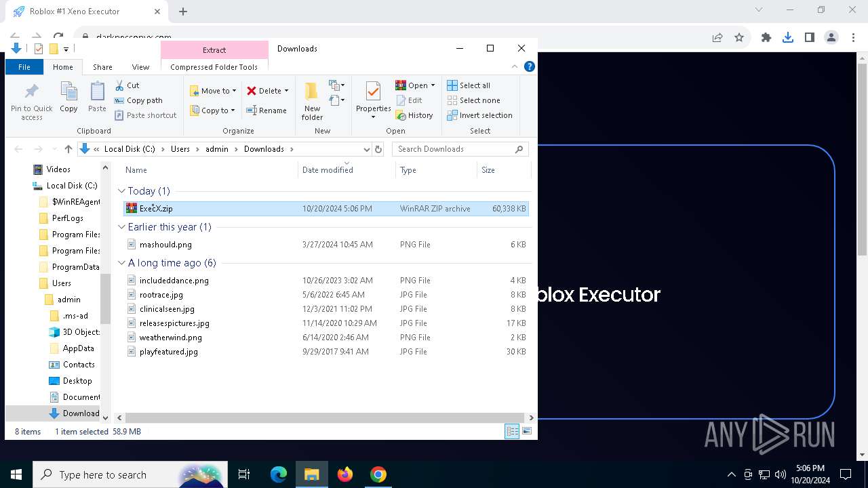Bookmark this page star icon
The width and height of the screenshot is (868, 488).
(739, 38)
